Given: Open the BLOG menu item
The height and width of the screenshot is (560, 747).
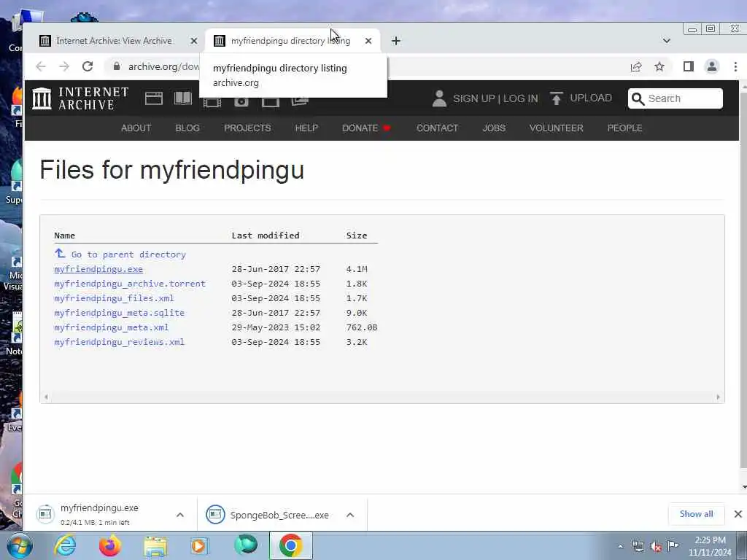Looking at the screenshot, I should 187,128.
